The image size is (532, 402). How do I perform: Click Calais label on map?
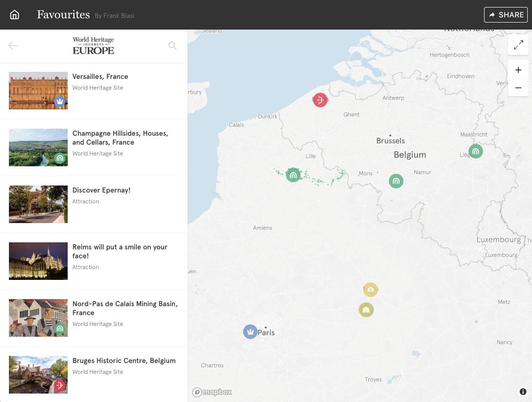[x=236, y=125]
